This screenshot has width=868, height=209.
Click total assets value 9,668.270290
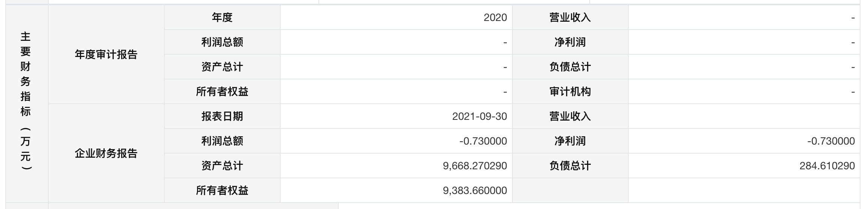click(x=475, y=166)
